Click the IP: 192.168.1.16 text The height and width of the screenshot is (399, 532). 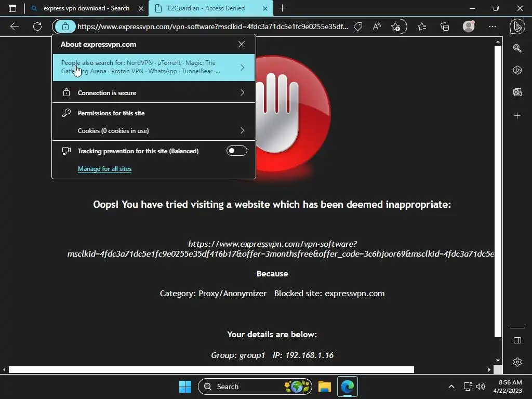(x=303, y=355)
